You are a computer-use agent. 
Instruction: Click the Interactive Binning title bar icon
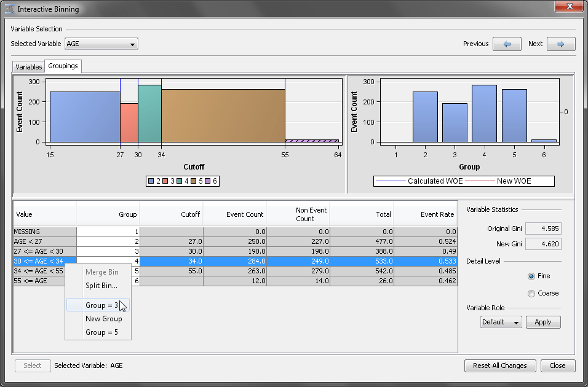pyautogui.click(x=9, y=9)
